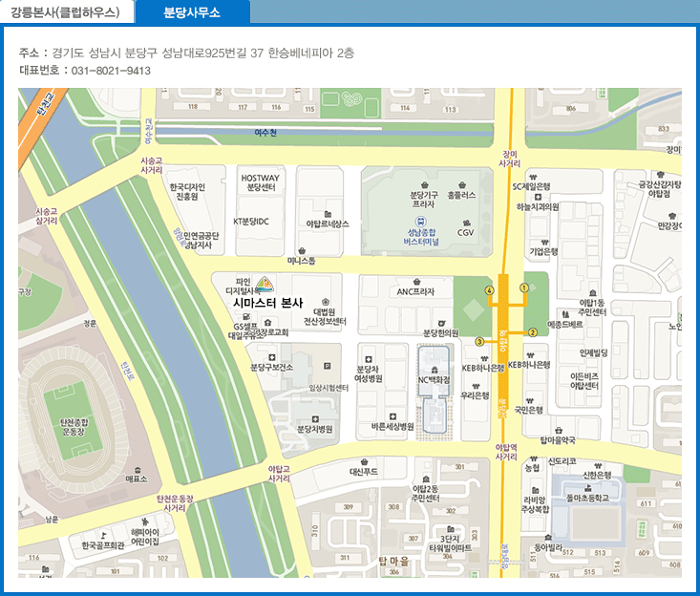
Task: Click the 아든비즈 야탑센터 label
Action: click(x=584, y=381)
